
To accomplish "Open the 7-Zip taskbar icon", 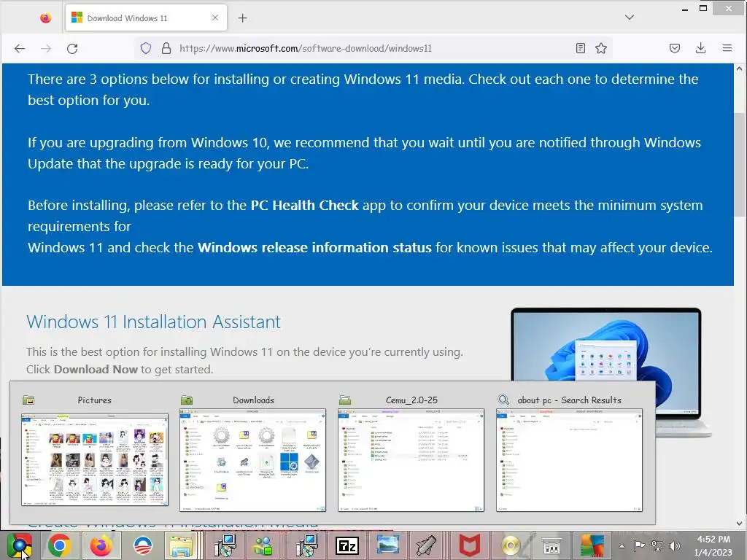I will coord(347,545).
